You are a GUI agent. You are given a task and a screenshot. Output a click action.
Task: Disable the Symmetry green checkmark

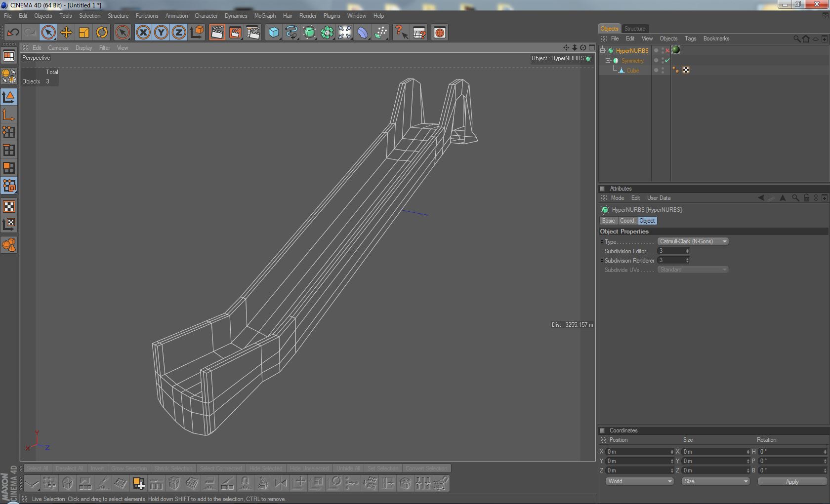pyautogui.click(x=667, y=60)
